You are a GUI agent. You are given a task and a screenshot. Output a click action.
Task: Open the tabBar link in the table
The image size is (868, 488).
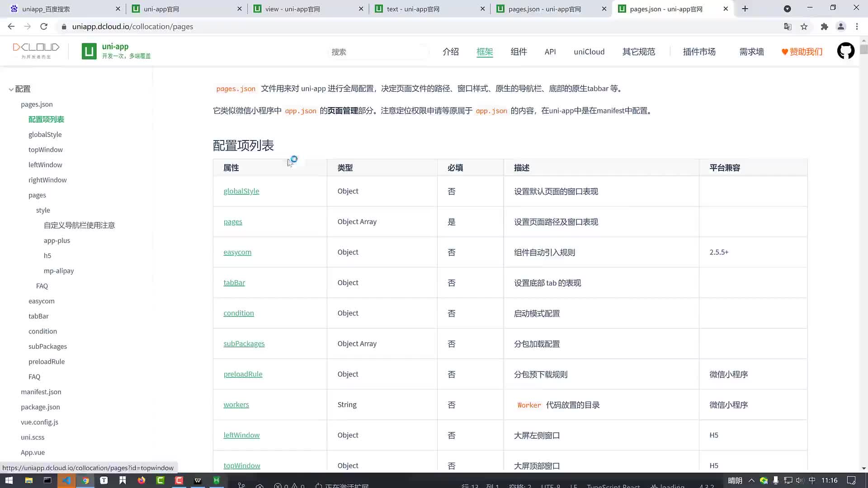[x=234, y=283]
